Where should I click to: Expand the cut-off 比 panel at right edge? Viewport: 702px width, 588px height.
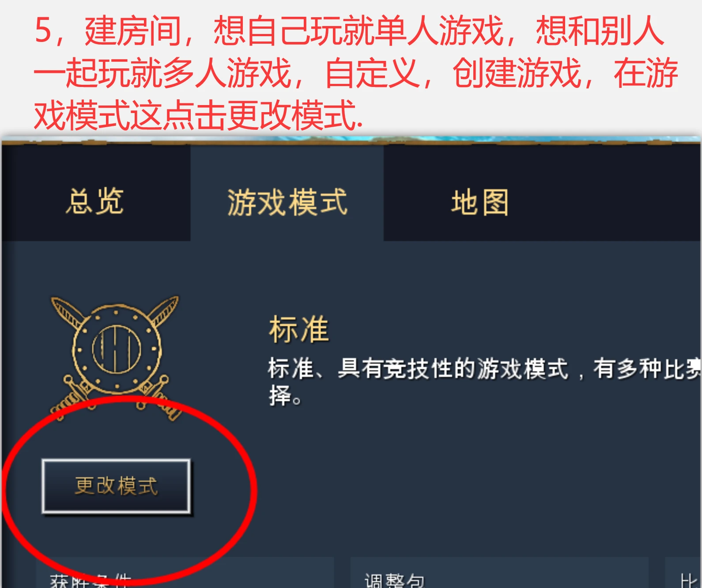(x=683, y=573)
